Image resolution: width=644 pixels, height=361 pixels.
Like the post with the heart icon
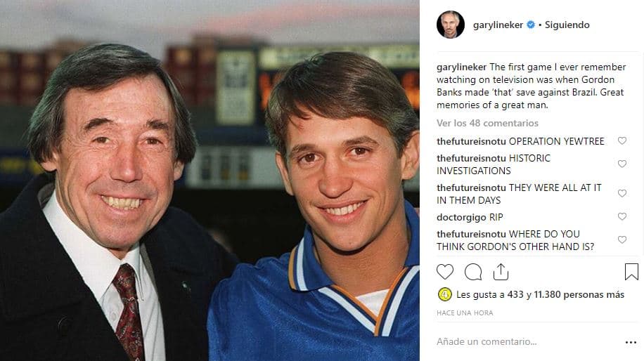[x=445, y=272]
